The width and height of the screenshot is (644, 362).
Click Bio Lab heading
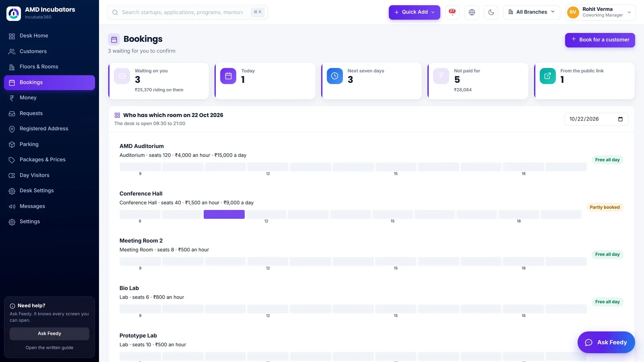coord(129,288)
